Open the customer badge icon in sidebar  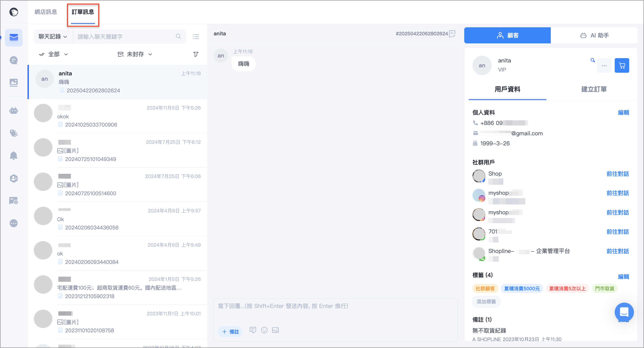click(x=14, y=178)
